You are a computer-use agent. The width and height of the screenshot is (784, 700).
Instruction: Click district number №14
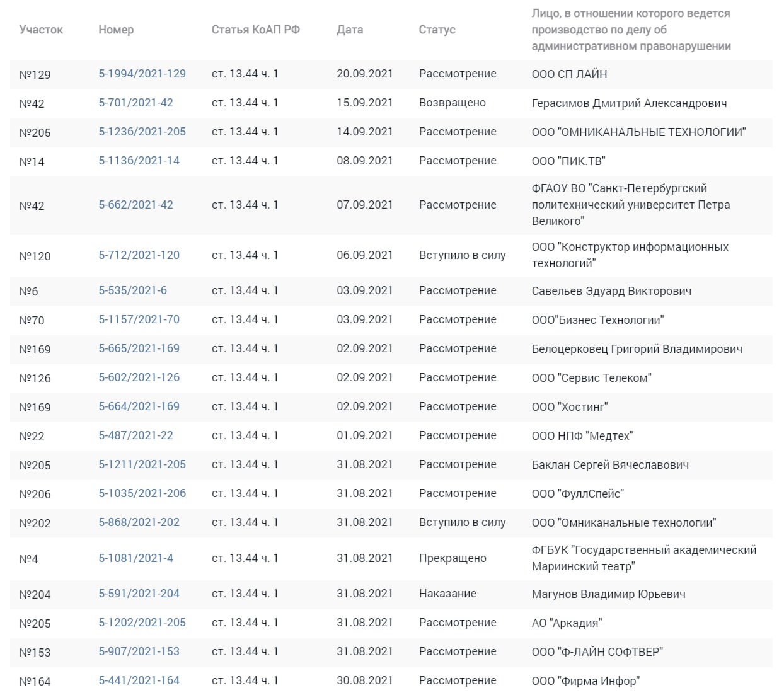[x=32, y=162]
